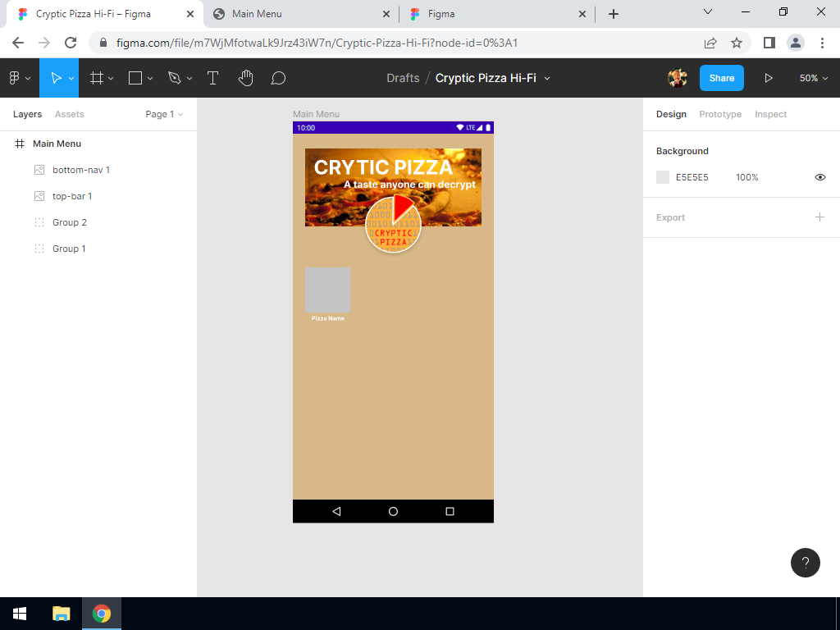Bookmark this page with star
The height and width of the screenshot is (630, 840).
[737, 43]
